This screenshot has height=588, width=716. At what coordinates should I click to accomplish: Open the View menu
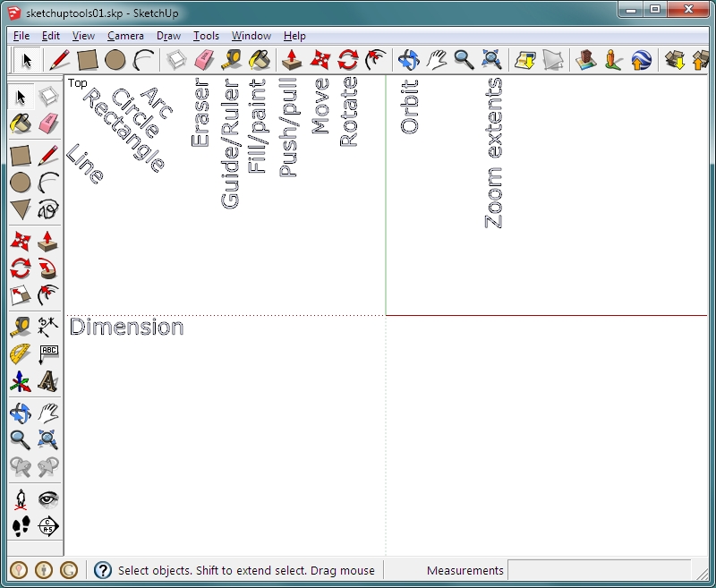pyautogui.click(x=83, y=36)
